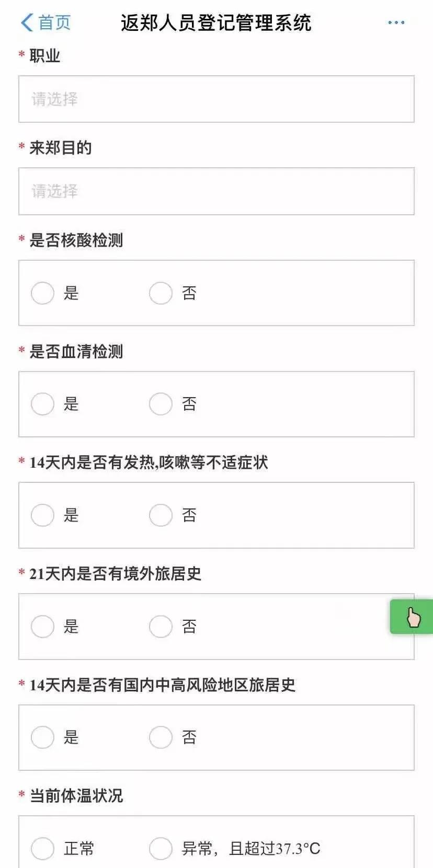This screenshot has width=433, height=868.
Task: Open the three-dot more options menu
Action: click(396, 22)
